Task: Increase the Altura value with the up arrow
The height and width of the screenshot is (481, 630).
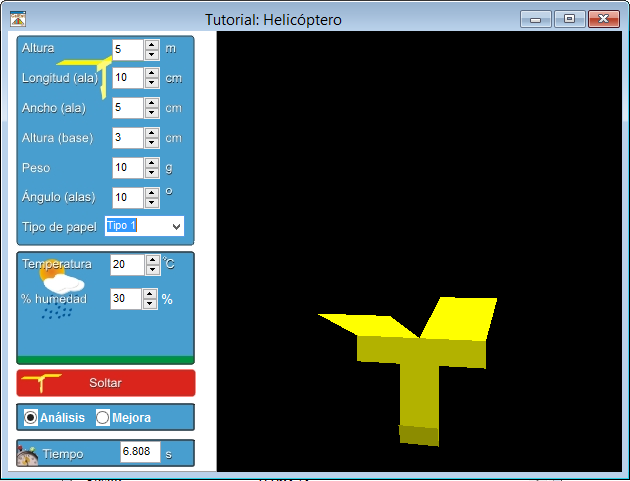Action: click(x=151, y=43)
